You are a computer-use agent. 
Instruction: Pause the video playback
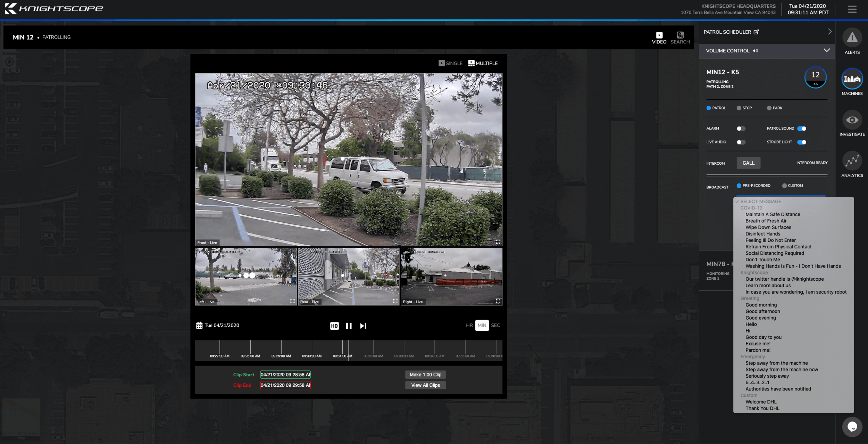pos(349,326)
